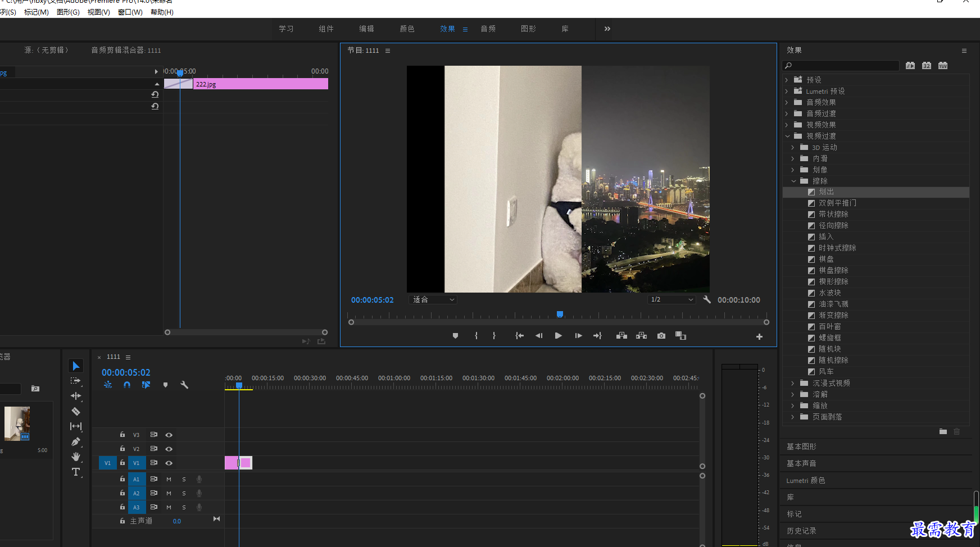The height and width of the screenshot is (547, 980).
Task: Mute audio track A1
Action: click(x=169, y=479)
